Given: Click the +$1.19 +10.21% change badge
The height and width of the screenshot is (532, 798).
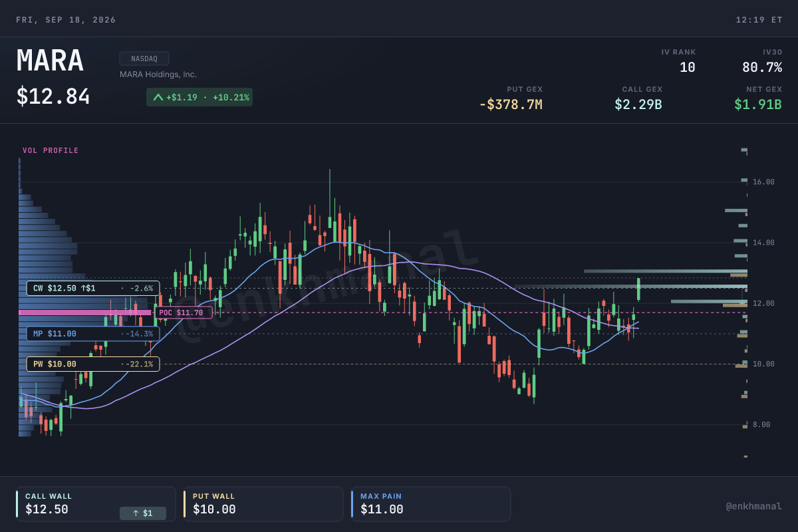Looking at the screenshot, I should (x=199, y=97).
